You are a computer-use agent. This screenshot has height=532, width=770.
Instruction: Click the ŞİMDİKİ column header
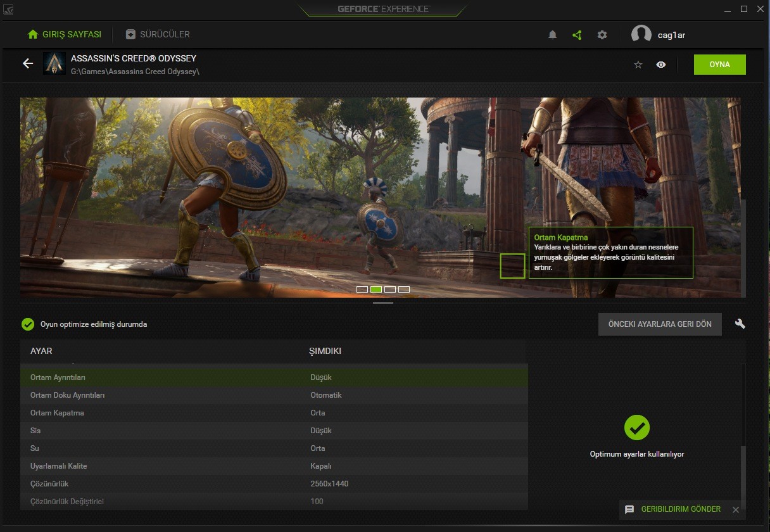click(325, 351)
